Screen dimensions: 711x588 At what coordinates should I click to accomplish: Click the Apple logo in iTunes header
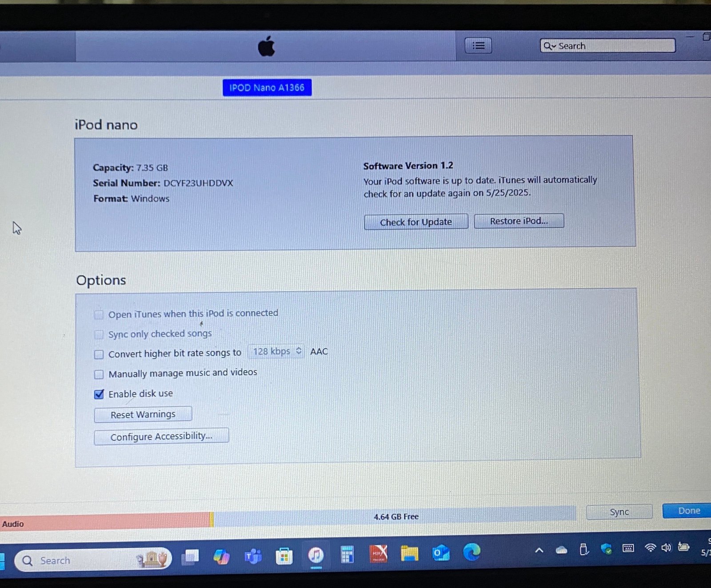tap(266, 46)
